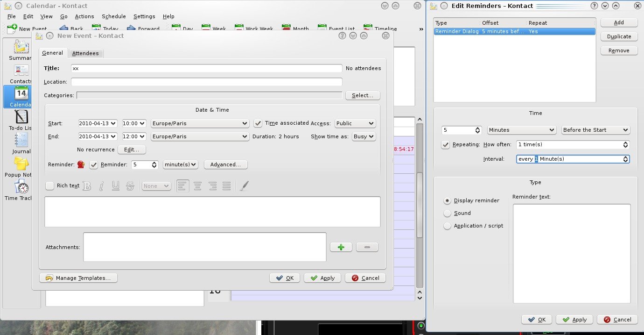
Task: Open the Show time as Busy dropdown
Action: pyautogui.click(x=364, y=136)
